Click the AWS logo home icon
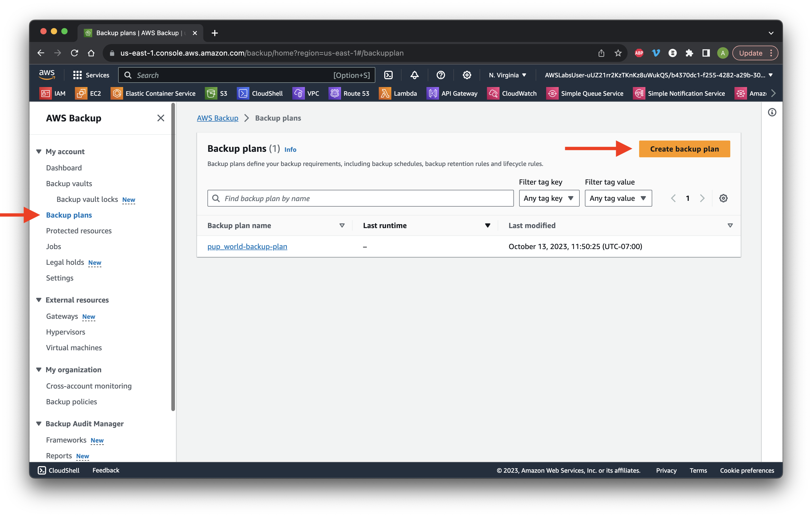 pos(47,74)
